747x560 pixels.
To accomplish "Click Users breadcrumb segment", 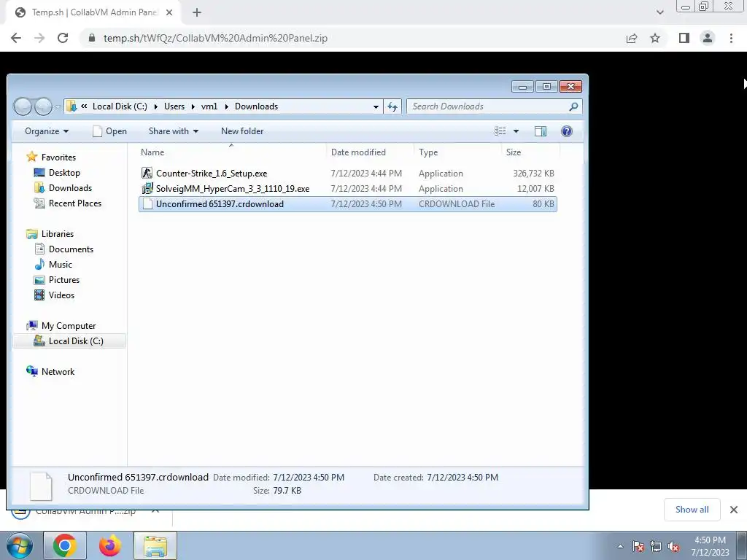I will pyautogui.click(x=174, y=106).
